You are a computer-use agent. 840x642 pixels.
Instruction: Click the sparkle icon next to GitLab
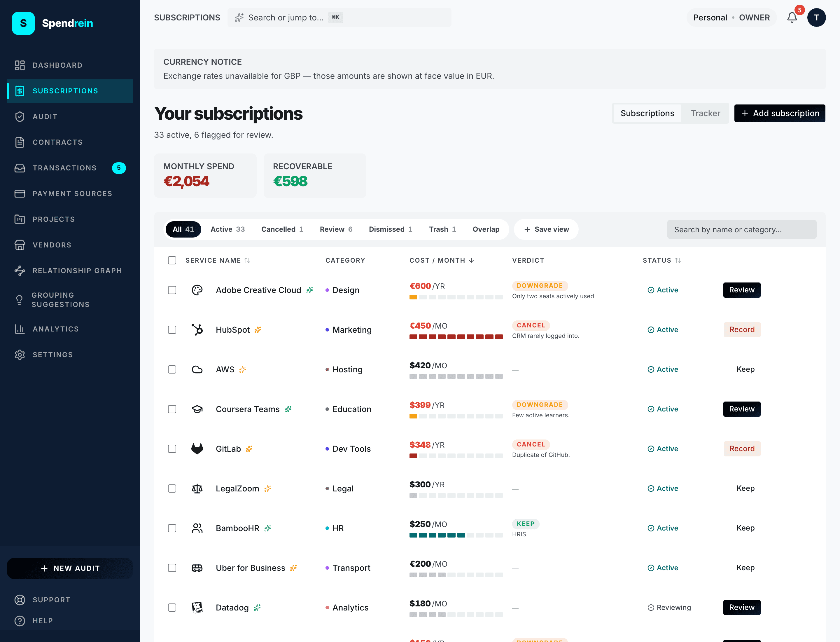(249, 449)
